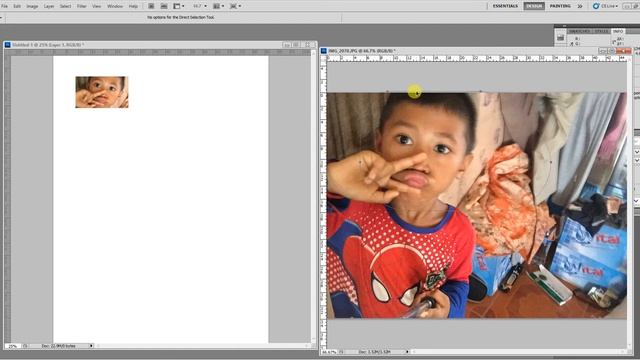Image resolution: width=640 pixels, height=360 pixels.
Task: Open the Image menu
Action: click(32, 6)
